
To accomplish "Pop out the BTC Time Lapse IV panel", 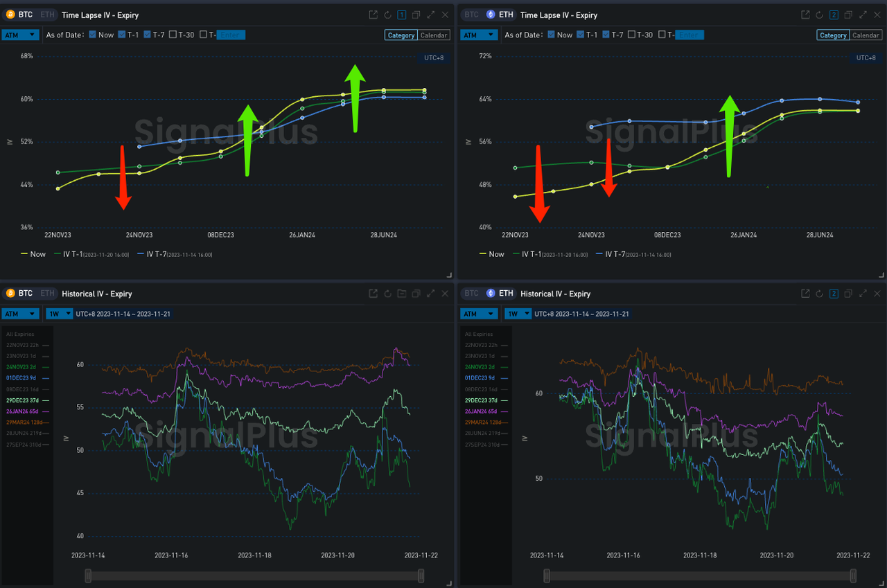I will (373, 15).
